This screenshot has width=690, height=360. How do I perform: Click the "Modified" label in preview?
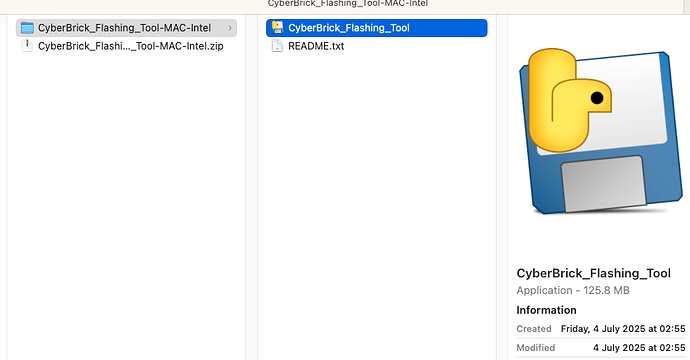(x=536, y=348)
